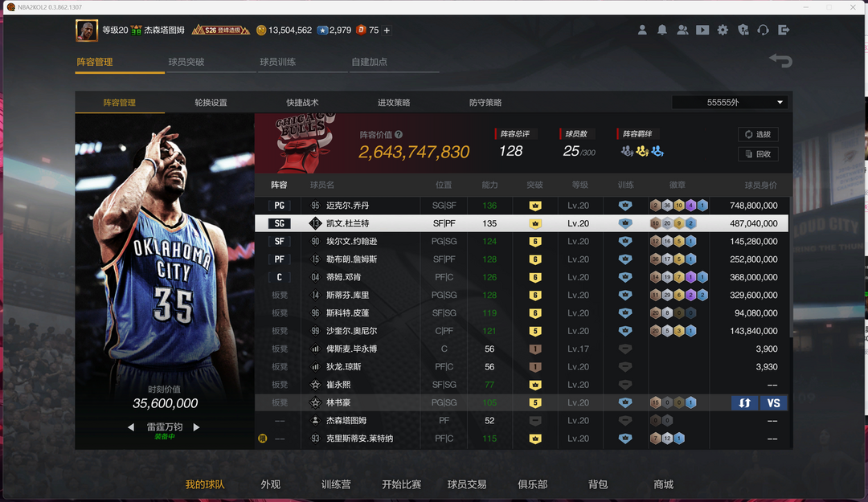
Task: Go to 训练营 in bottom menu
Action: click(x=336, y=485)
